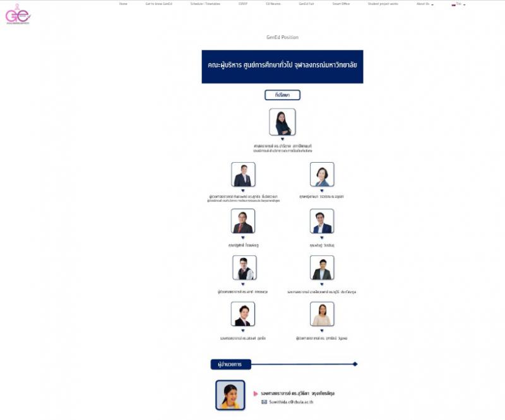Select the director's portrait with yellow shirt
Screen dimensions: 505x420
pos(230,395)
